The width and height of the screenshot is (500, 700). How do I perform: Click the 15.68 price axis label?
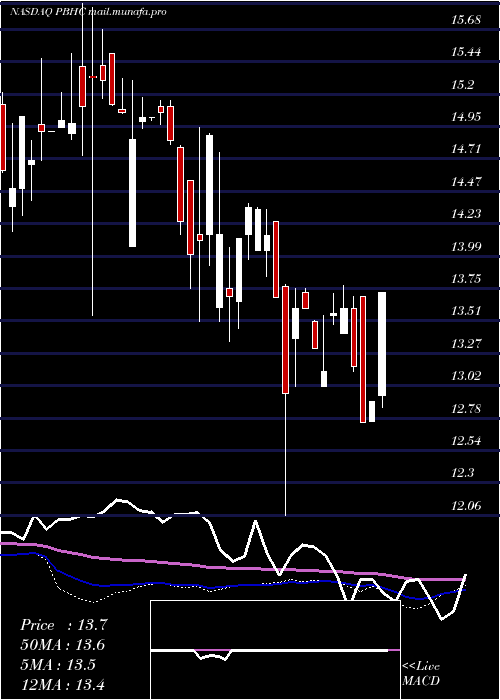[x=467, y=20]
